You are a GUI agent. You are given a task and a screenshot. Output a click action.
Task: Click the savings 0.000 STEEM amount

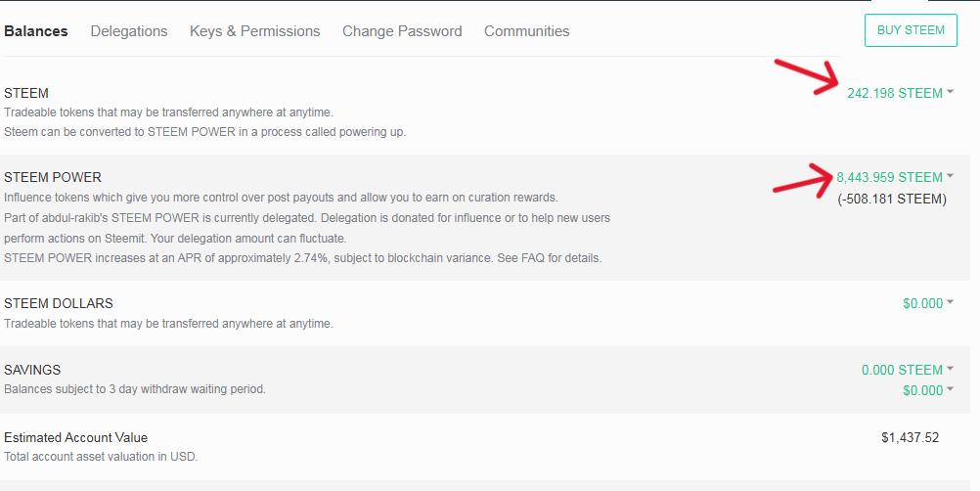[902, 370]
